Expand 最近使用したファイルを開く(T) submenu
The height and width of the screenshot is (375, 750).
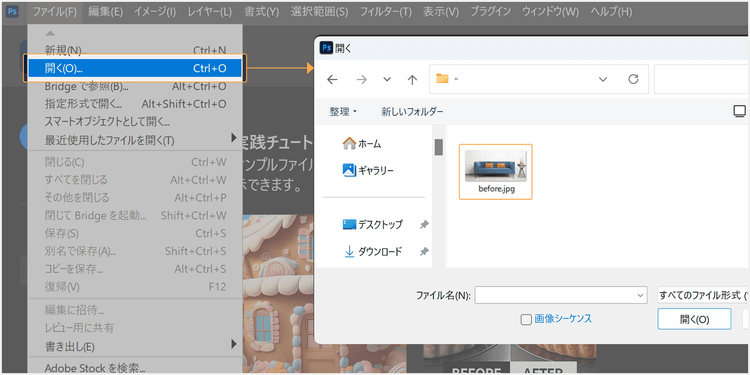tap(135, 140)
